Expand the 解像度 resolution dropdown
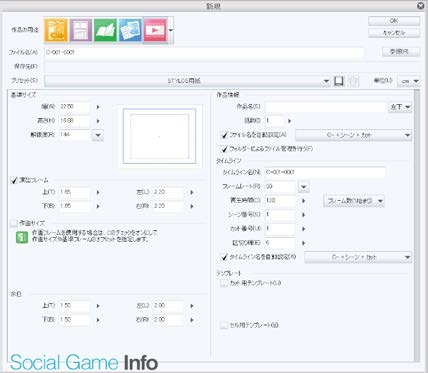This screenshot has height=373, width=428. (x=98, y=135)
